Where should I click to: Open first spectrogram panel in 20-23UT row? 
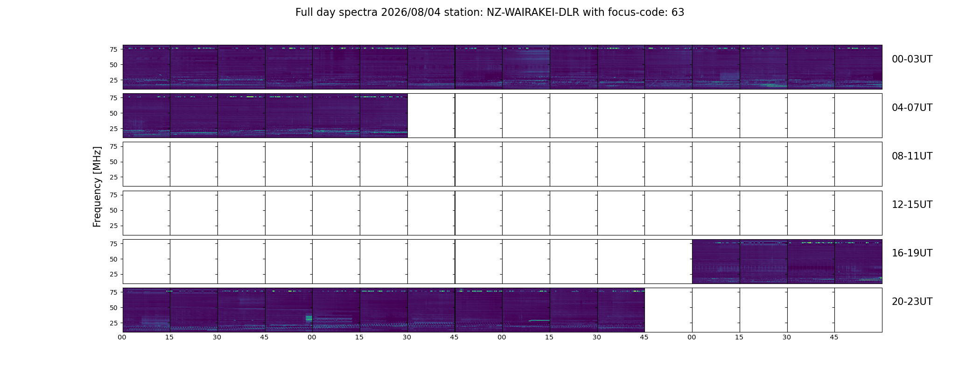pyautogui.click(x=147, y=310)
